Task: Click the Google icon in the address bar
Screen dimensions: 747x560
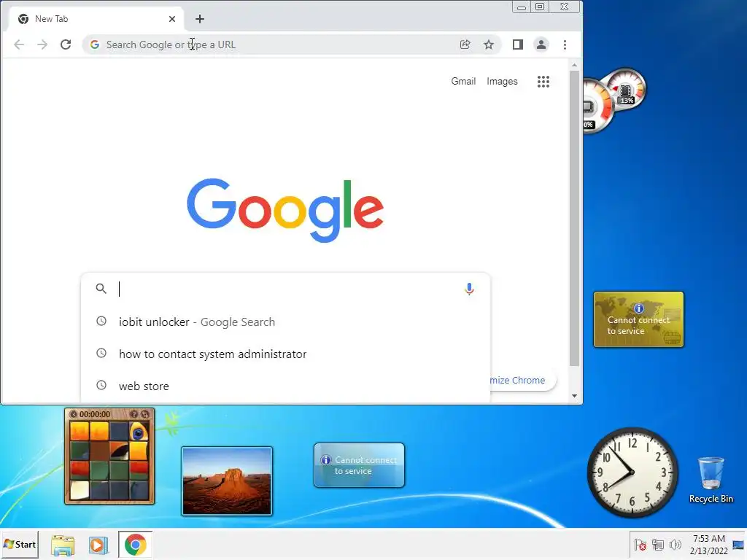Action: point(95,44)
